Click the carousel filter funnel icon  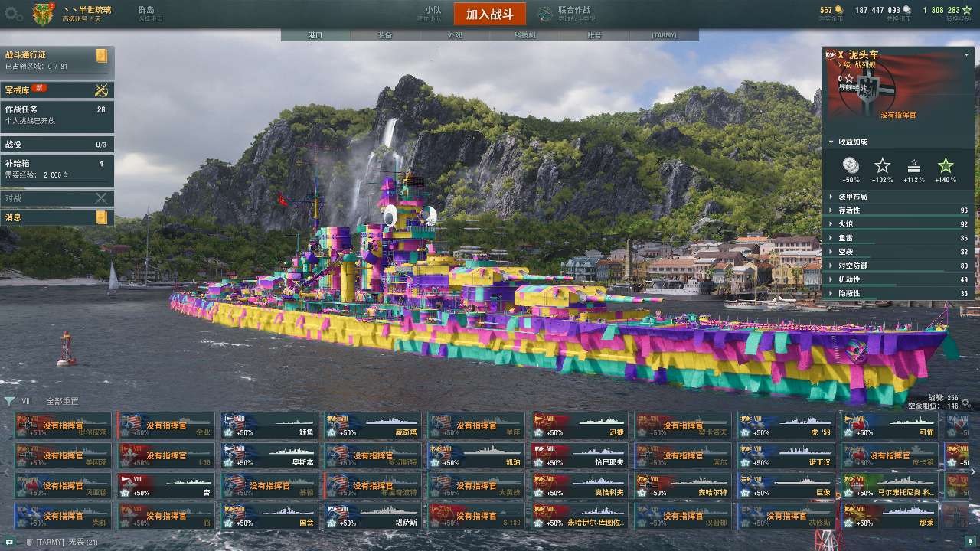9,401
